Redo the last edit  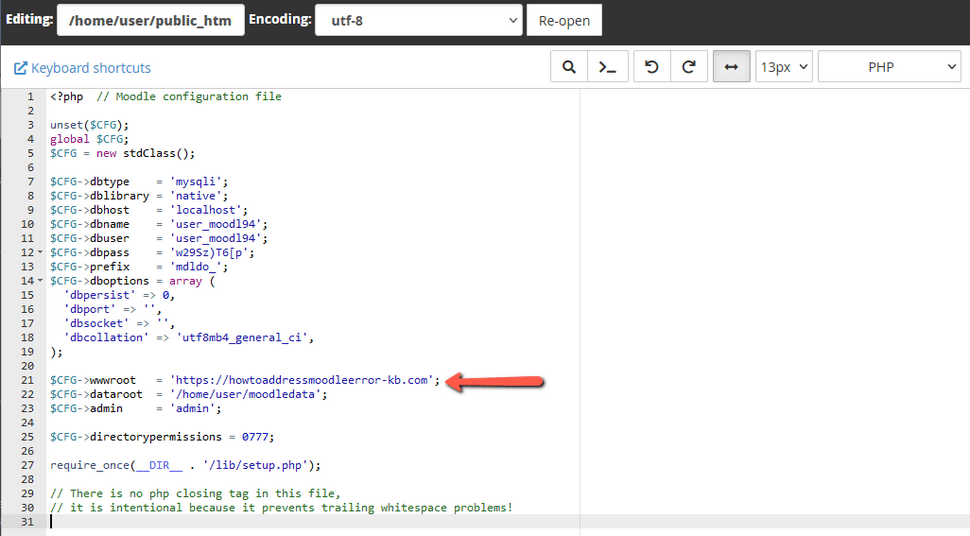[689, 67]
